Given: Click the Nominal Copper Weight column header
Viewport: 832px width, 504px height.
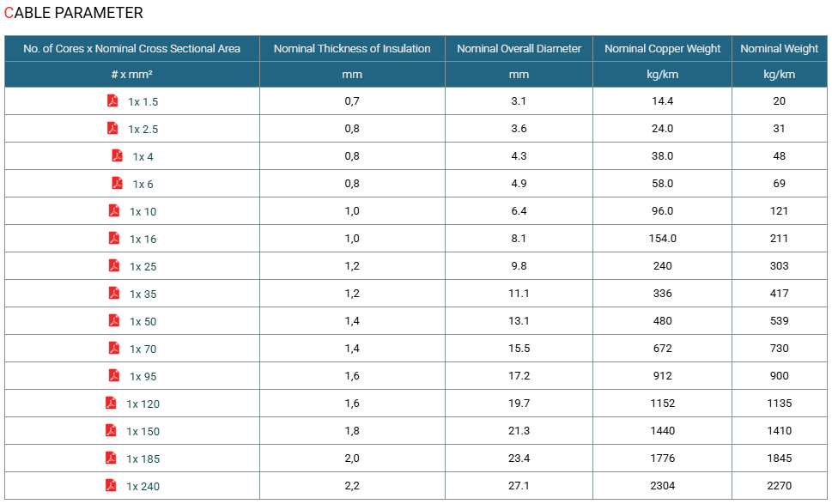Looking at the screenshot, I should tap(662, 49).
